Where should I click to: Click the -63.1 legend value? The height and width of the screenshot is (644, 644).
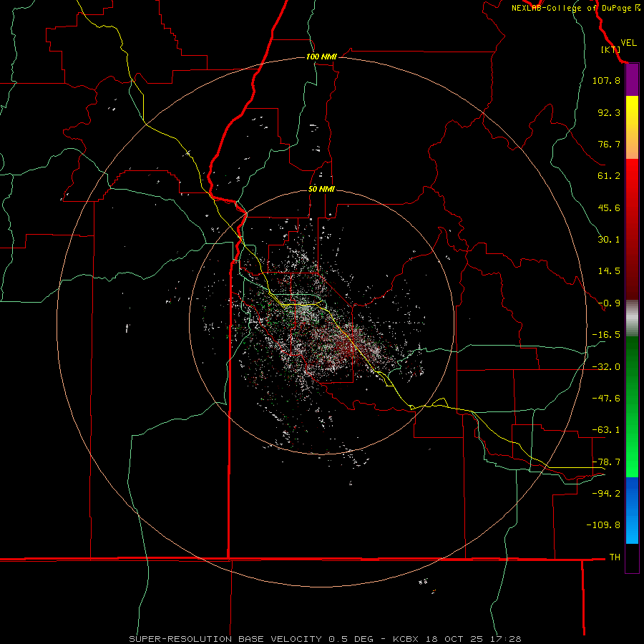coord(606,430)
